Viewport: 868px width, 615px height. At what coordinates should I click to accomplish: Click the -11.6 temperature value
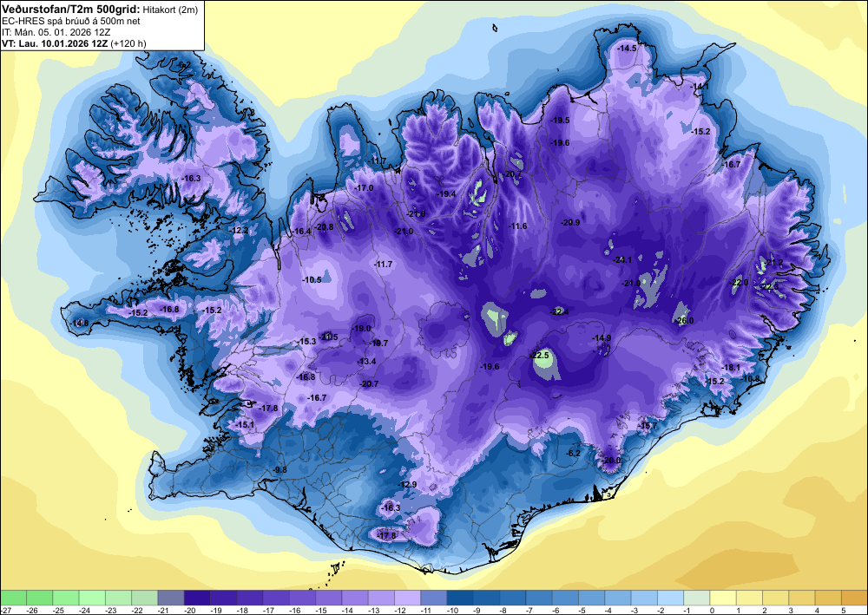[517, 226]
